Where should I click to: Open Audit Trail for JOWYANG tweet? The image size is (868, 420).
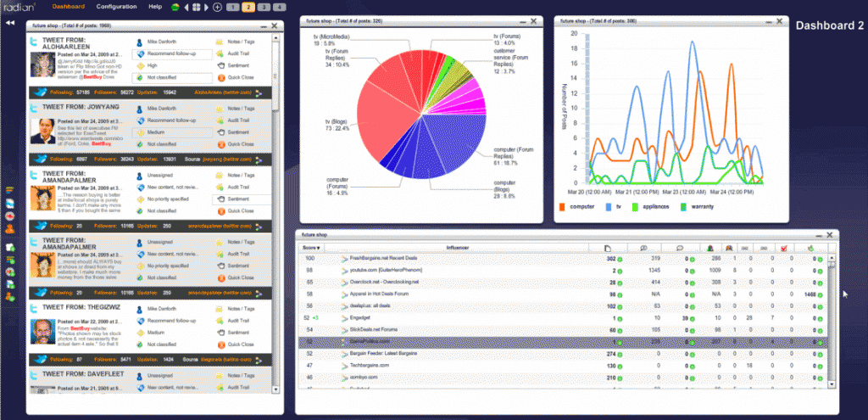pos(235,121)
